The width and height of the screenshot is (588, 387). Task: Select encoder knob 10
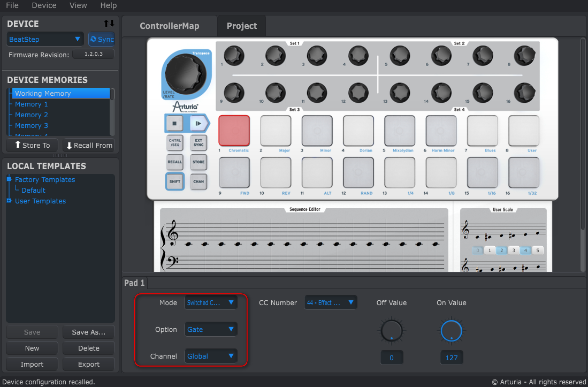point(276,93)
